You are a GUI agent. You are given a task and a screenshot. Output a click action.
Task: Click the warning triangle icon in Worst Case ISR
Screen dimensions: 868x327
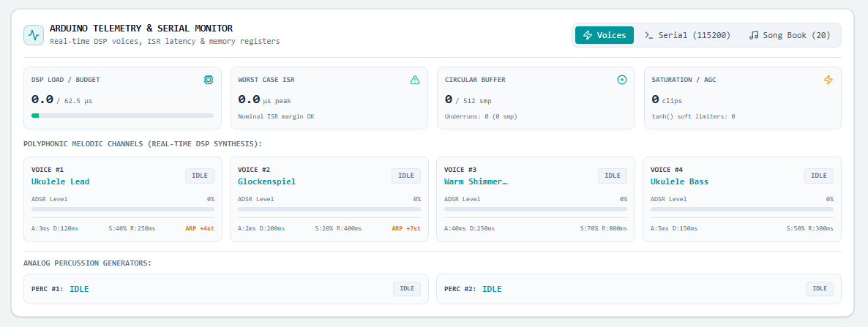click(415, 80)
